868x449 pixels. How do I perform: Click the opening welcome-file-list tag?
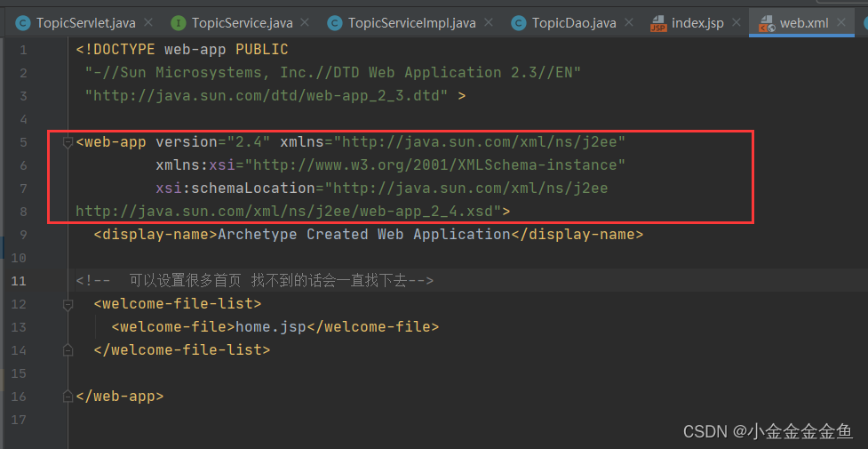[x=178, y=304]
